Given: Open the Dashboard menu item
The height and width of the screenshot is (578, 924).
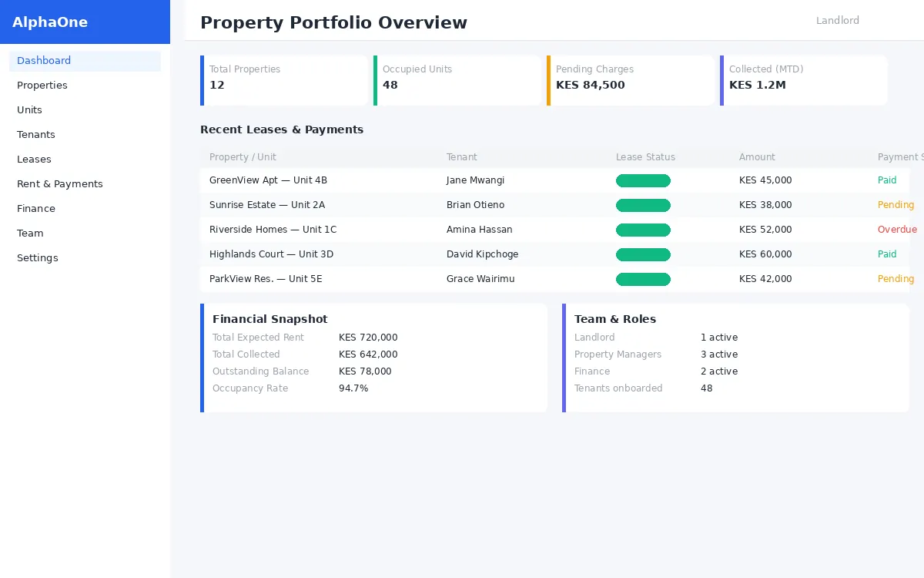Looking at the screenshot, I should click(85, 61).
